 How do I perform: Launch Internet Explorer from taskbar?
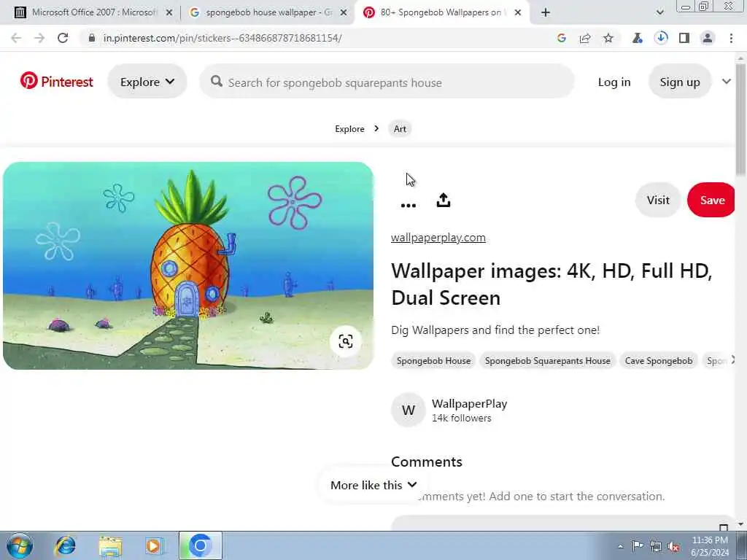click(x=65, y=545)
